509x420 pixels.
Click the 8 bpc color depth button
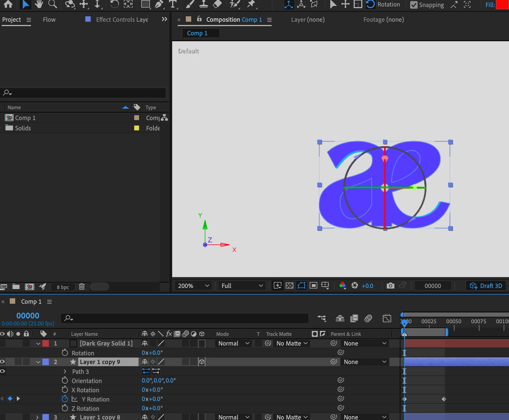(x=63, y=287)
